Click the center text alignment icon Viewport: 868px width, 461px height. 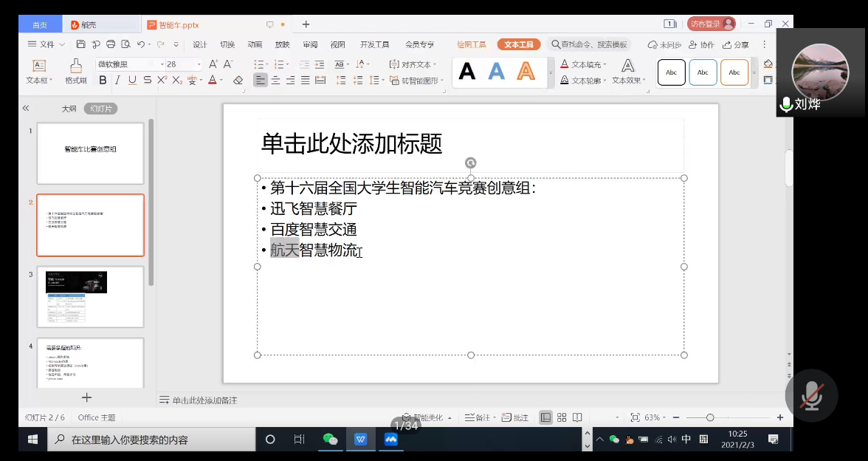coord(275,80)
